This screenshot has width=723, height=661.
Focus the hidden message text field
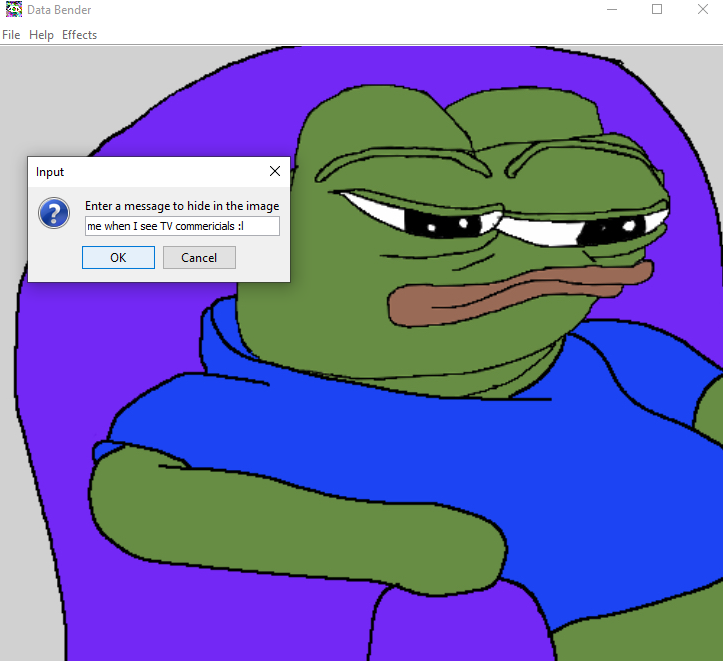pos(182,226)
